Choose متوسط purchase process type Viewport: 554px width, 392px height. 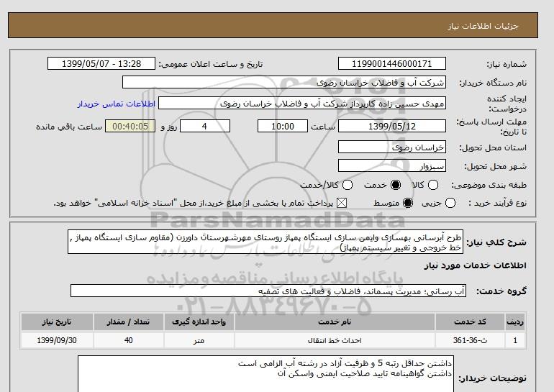point(408,203)
